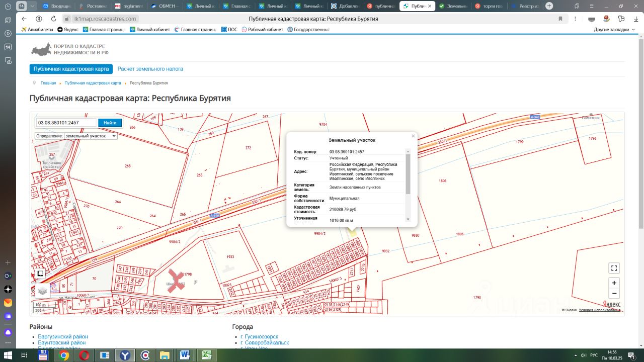Click the Yandex Я button in toolbar
Viewport: 644px width, 362px height.
(x=39, y=19)
